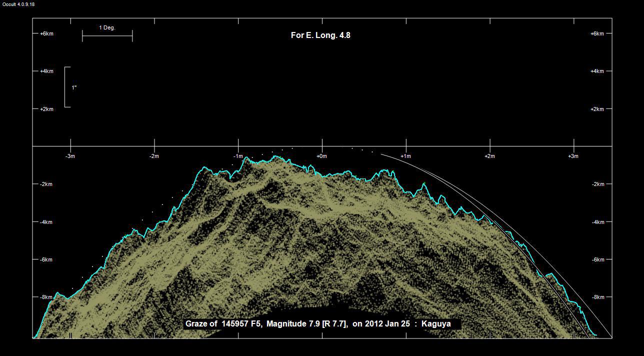This screenshot has height=356, width=644.
Task: Click the -6km label on right axis
Action: pyautogui.click(x=598, y=259)
